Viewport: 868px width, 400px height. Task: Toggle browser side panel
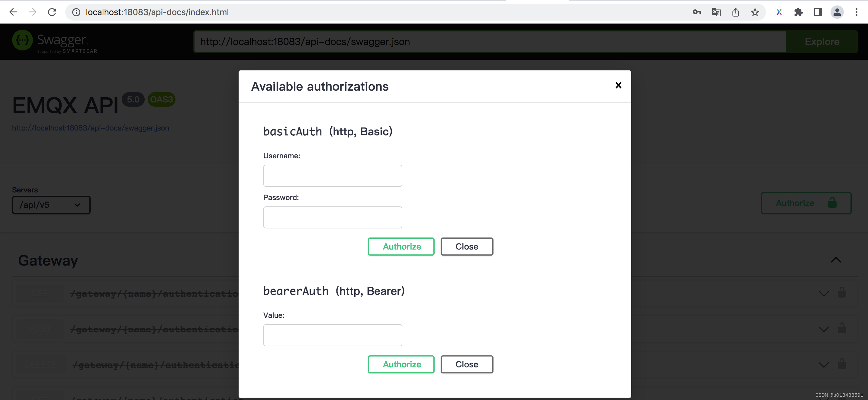click(818, 12)
